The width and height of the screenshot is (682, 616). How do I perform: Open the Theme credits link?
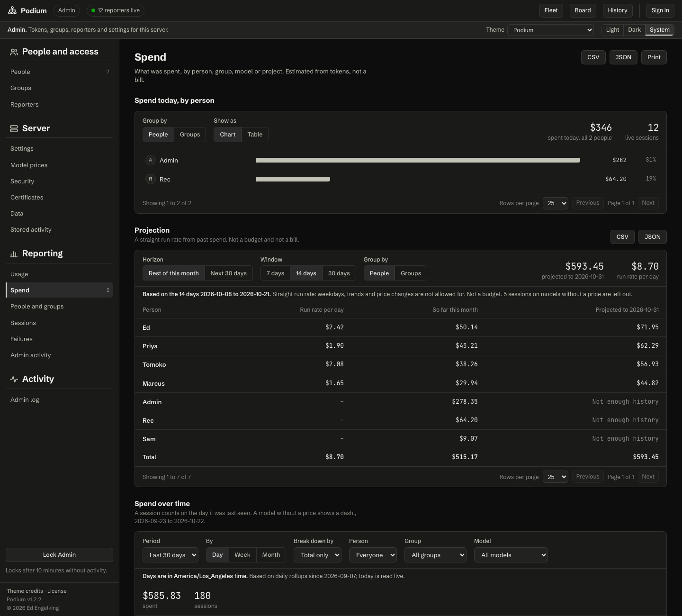coord(25,591)
